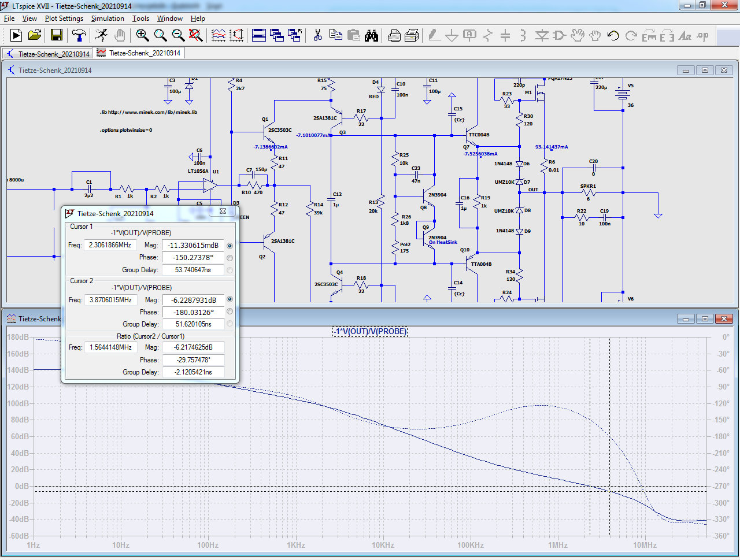The image size is (740, 560).
Task: Switch to the waveform Tietze-Schenk_20210914 tab
Action: click(139, 53)
